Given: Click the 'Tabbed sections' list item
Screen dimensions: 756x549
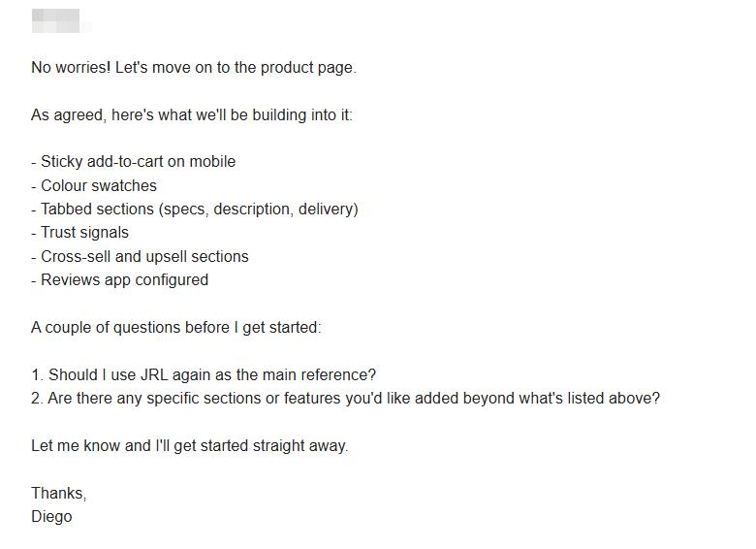Looking at the screenshot, I should click(x=195, y=209).
